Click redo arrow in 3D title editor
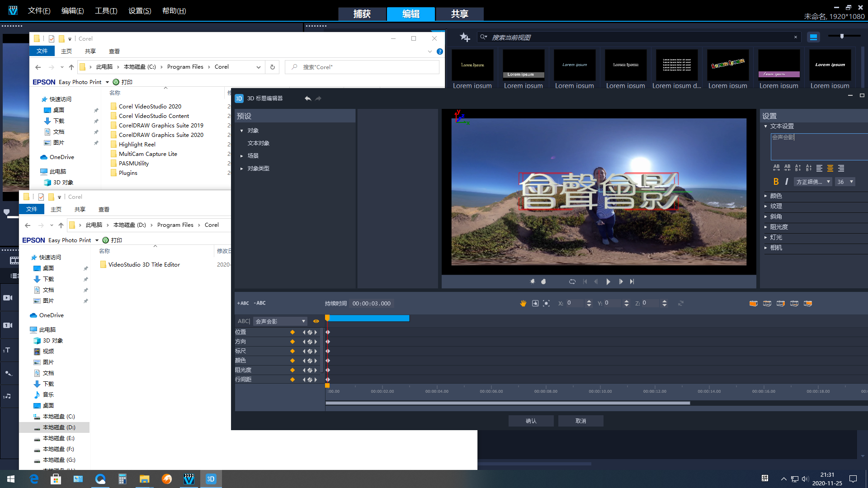Image resolution: width=868 pixels, height=488 pixels. (x=318, y=98)
